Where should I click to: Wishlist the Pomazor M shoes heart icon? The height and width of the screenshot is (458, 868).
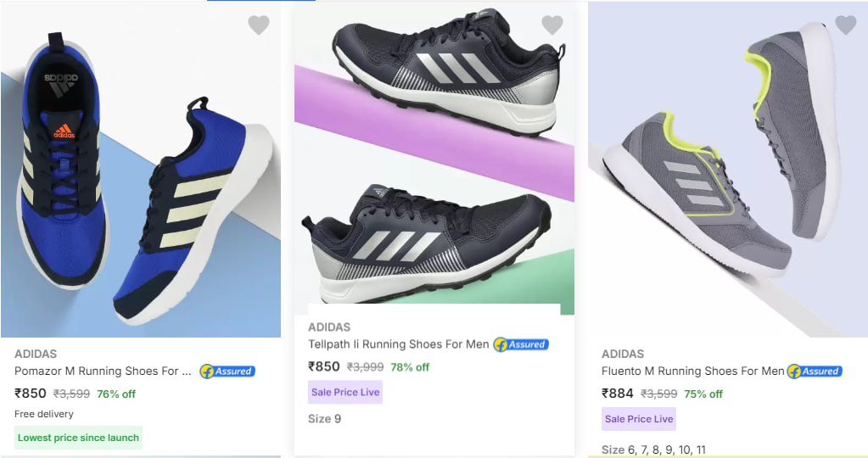(258, 25)
